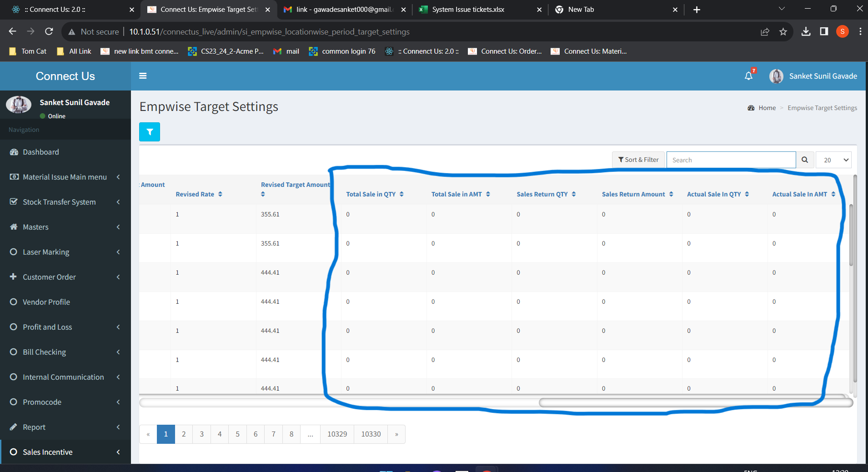
Task: Expand Customer Order menu chevron
Action: [x=118, y=277]
